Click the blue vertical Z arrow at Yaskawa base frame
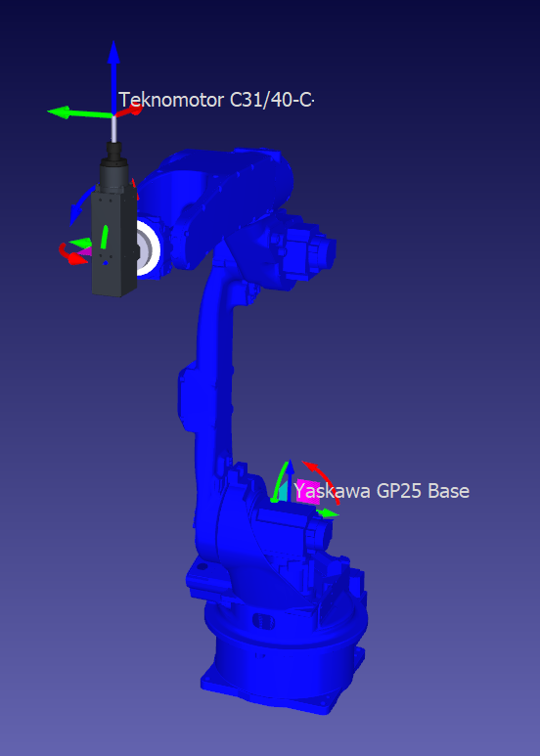The width and height of the screenshot is (540, 756). pos(291,480)
